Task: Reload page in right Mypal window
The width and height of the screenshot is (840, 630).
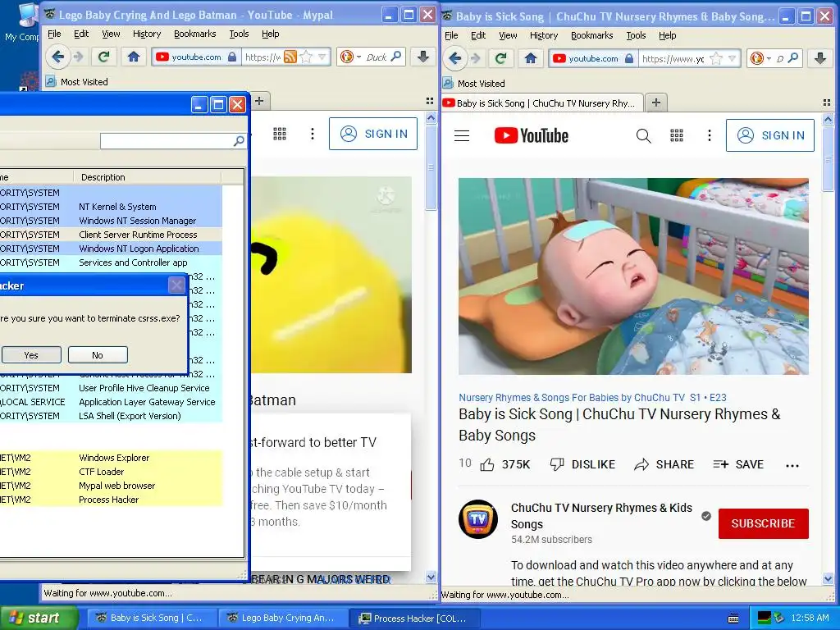Action: (500, 58)
